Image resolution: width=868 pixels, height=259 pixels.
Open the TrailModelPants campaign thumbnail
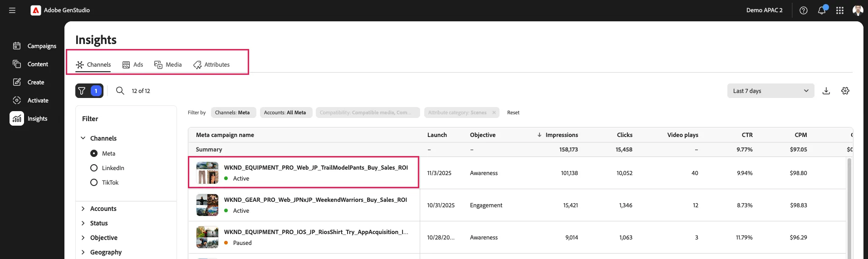coord(207,173)
